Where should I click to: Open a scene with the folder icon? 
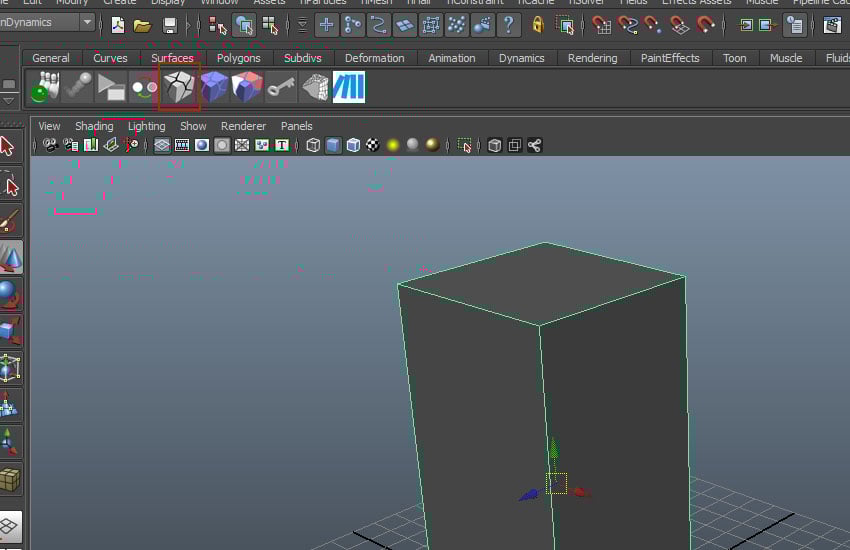143,25
